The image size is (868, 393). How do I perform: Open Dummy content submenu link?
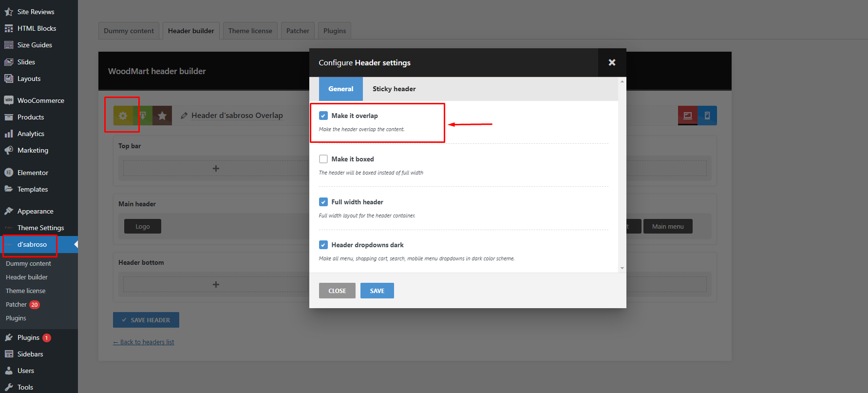(x=28, y=263)
